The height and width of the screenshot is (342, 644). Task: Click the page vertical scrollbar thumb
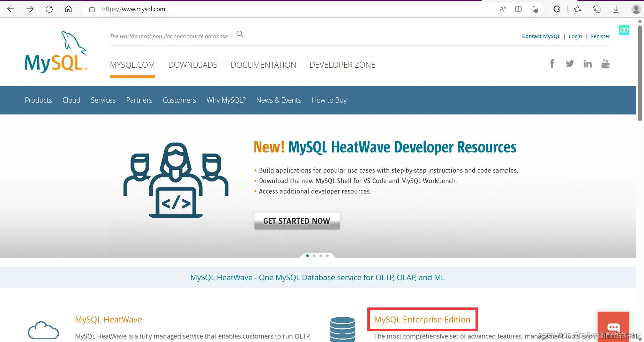[640, 73]
